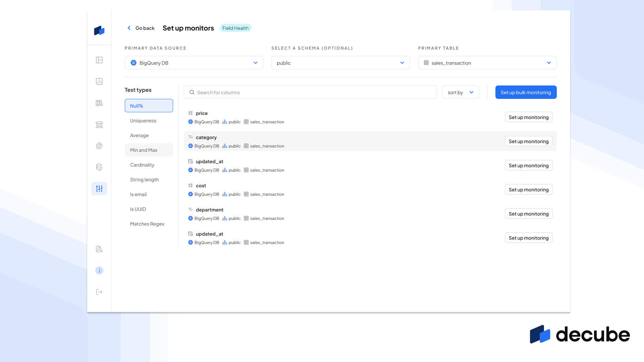Select the String length test type

[x=149, y=179]
